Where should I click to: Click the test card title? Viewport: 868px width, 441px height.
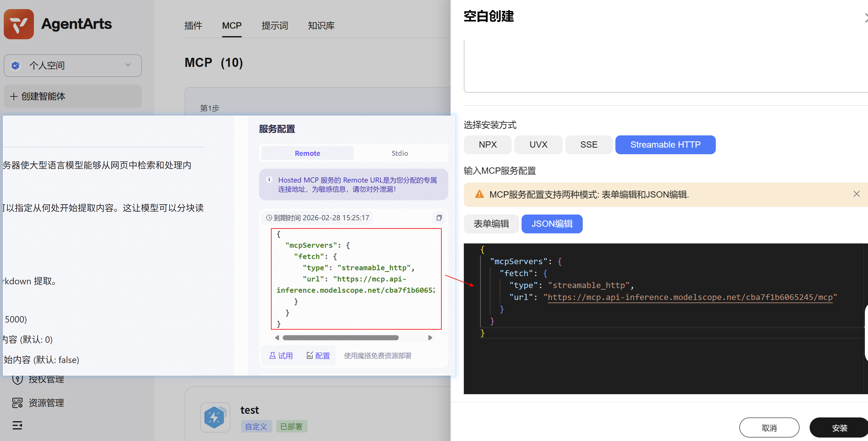pos(249,410)
